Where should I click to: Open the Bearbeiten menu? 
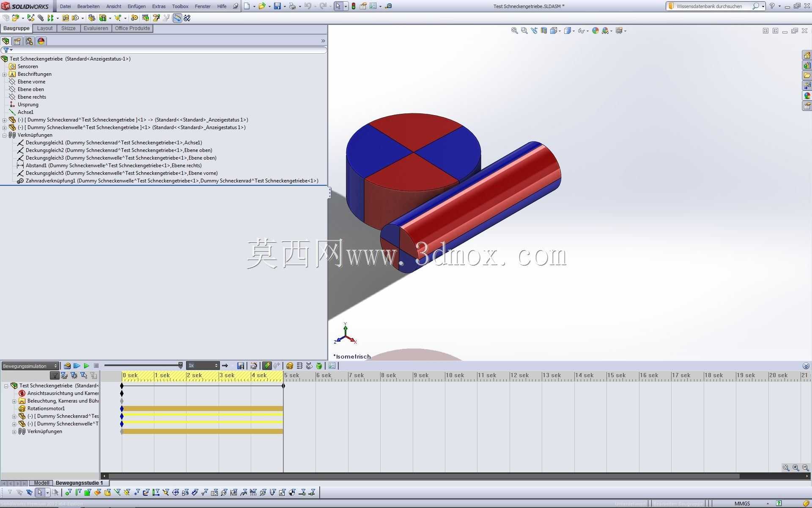click(88, 6)
